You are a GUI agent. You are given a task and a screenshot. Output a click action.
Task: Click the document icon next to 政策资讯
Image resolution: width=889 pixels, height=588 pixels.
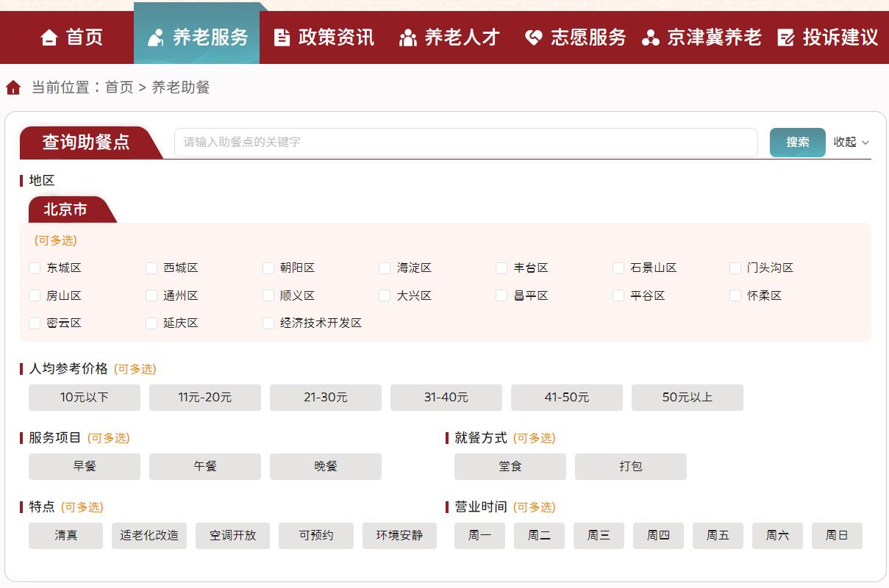[x=282, y=37]
